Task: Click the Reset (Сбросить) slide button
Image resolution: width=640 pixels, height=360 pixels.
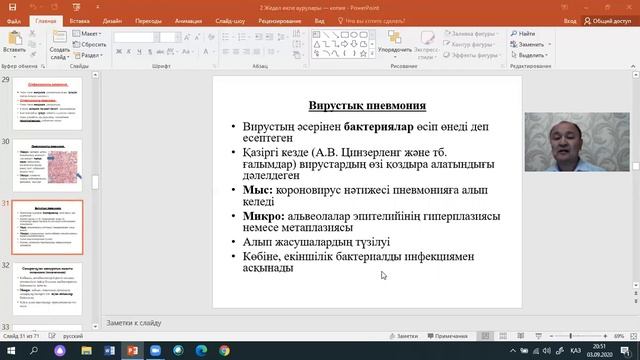Action: pos(89,44)
